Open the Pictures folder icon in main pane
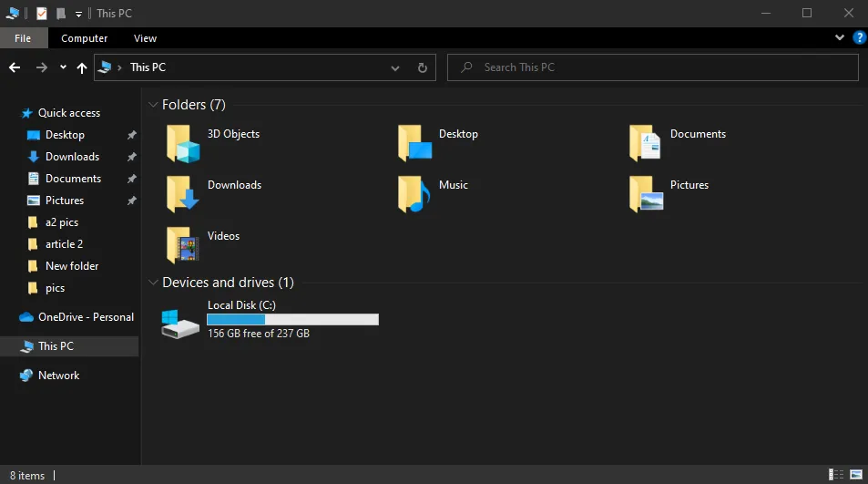The width and height of the screenshot is (868, 484). (646, 194)
